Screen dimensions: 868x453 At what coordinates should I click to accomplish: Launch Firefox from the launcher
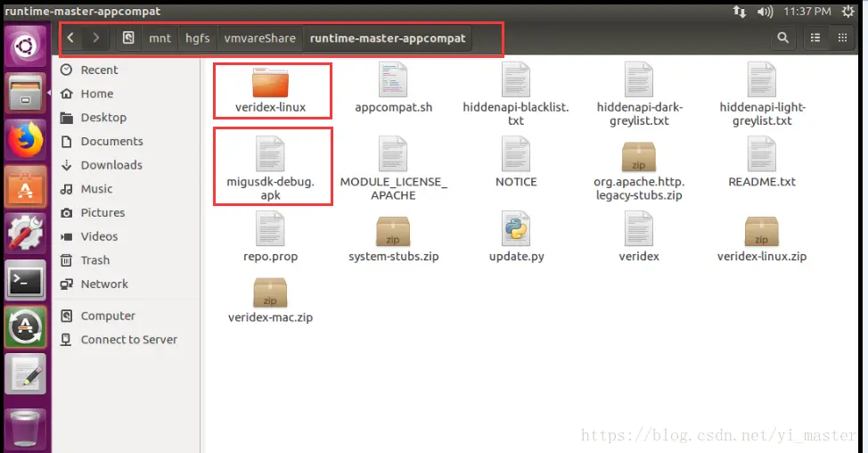tap(25, 139)
